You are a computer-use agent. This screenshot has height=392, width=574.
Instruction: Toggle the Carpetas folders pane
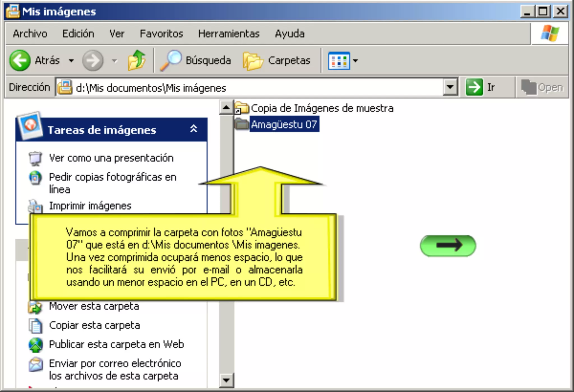[277, 60]
